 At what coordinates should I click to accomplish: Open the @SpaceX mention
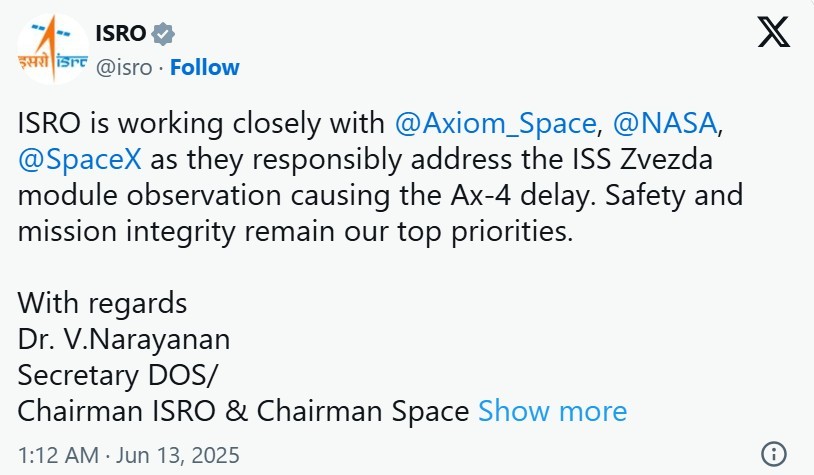pos(79,159)
